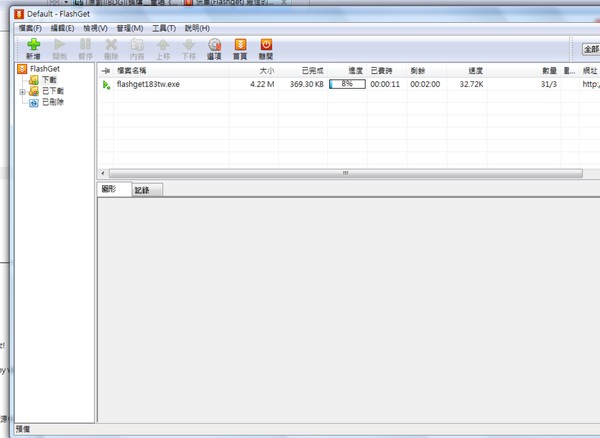
Task: Select the 已下載 folder in tree
Action: point(53,91)
